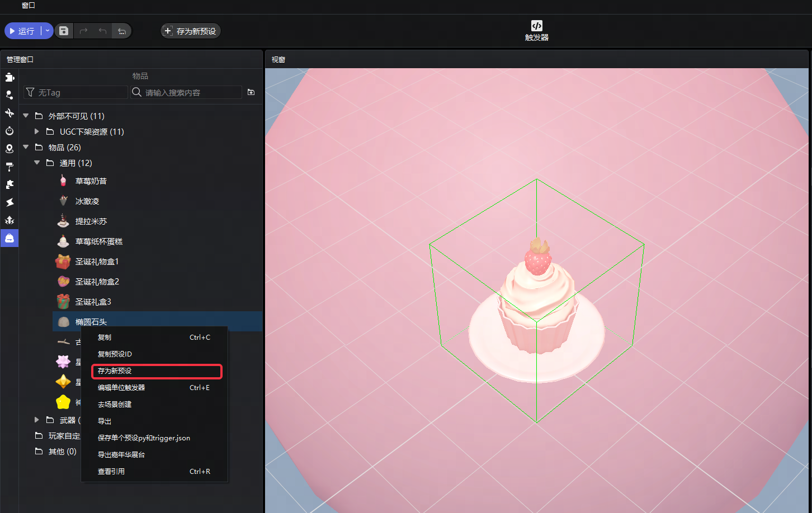Screen dimensions: 812x513
Task: Collapse the 通用 (12) folder arrow
Action: [x=37, y=163]
